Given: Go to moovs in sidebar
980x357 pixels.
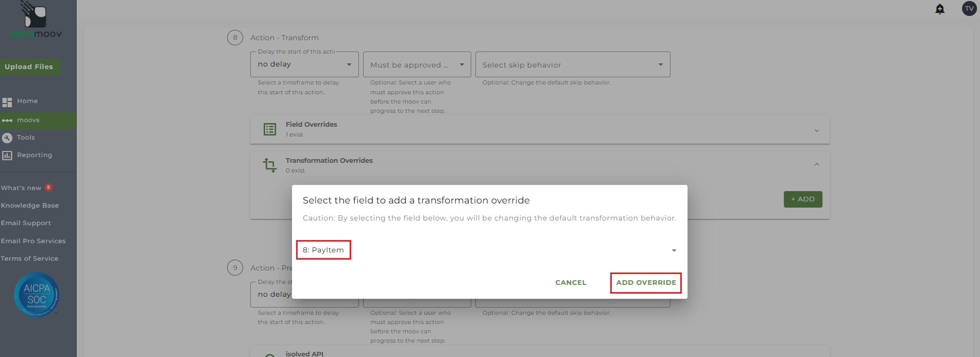Looking at the screenshot, I should pos(28,120).
